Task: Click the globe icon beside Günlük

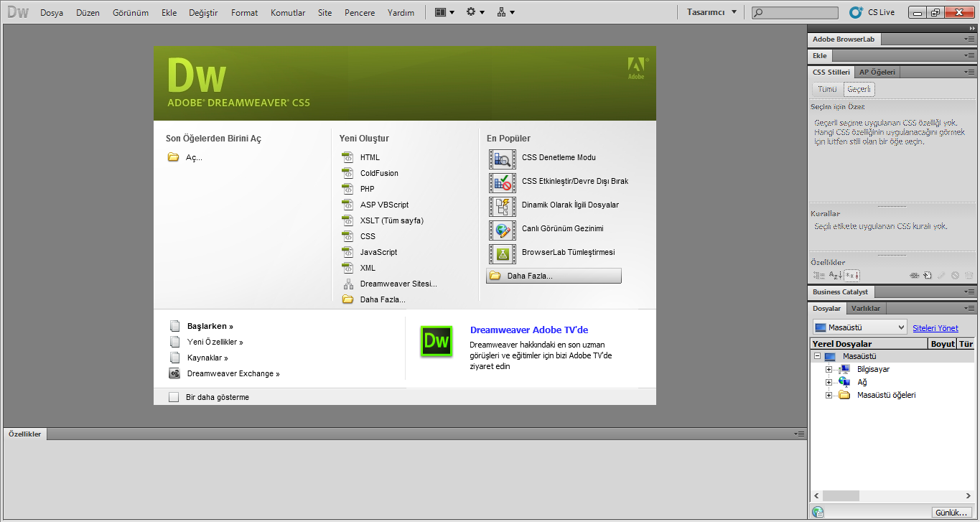Action: point(817,512)
